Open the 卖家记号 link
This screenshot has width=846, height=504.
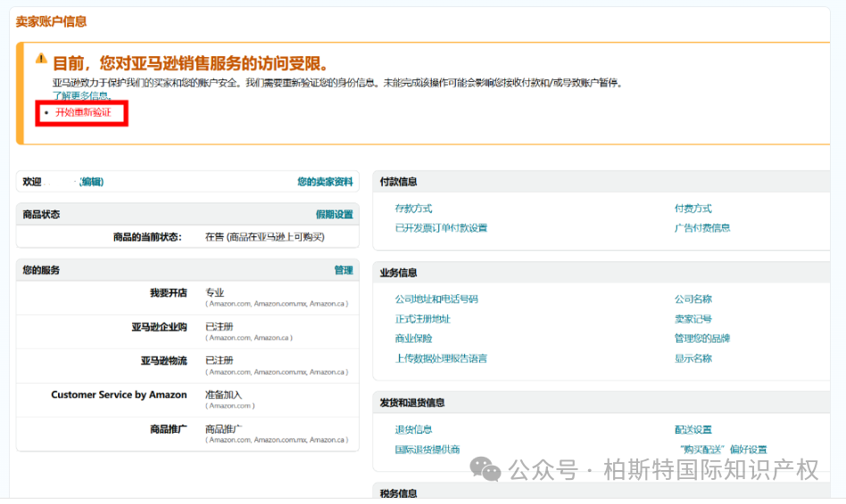coord(693,319)
